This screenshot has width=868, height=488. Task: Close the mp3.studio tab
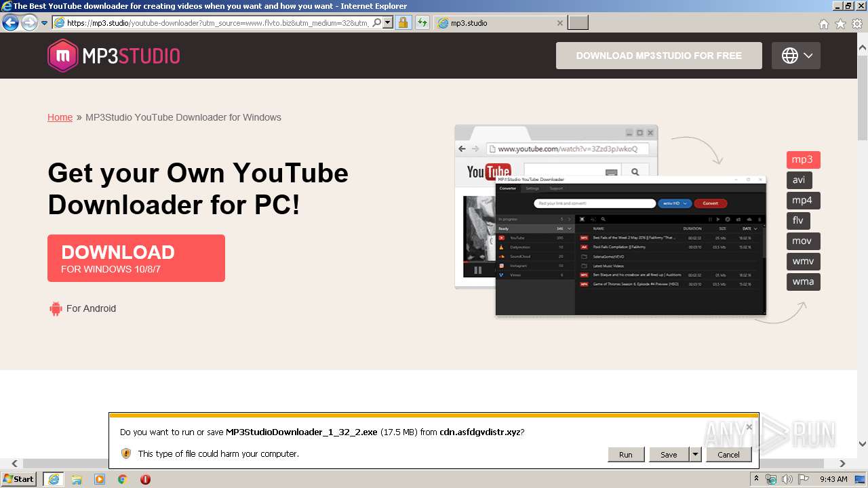(559, 23)
